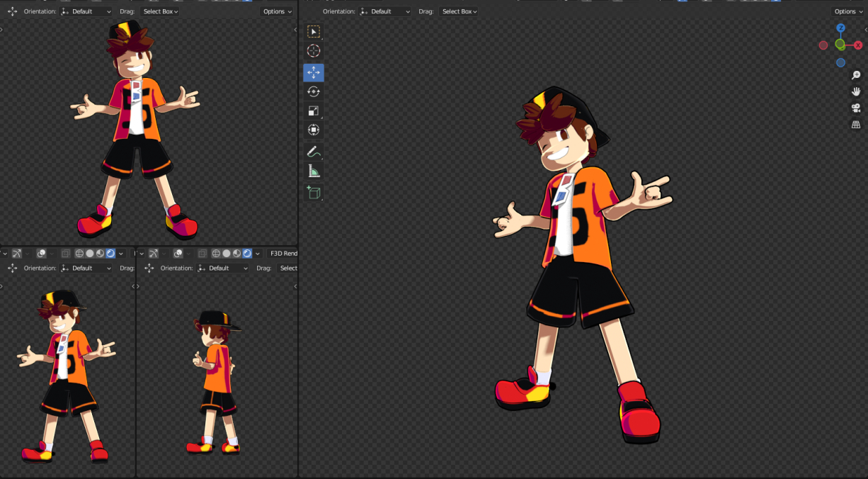868x479 pixels.
Task: Select the combined Transform tool
Action: (x=314, y=130)
